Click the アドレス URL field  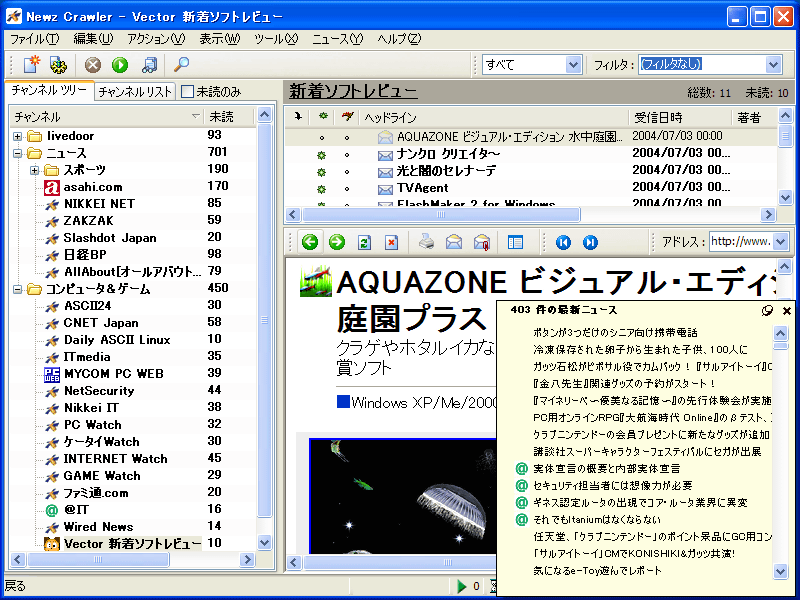[x=741, y=241]
